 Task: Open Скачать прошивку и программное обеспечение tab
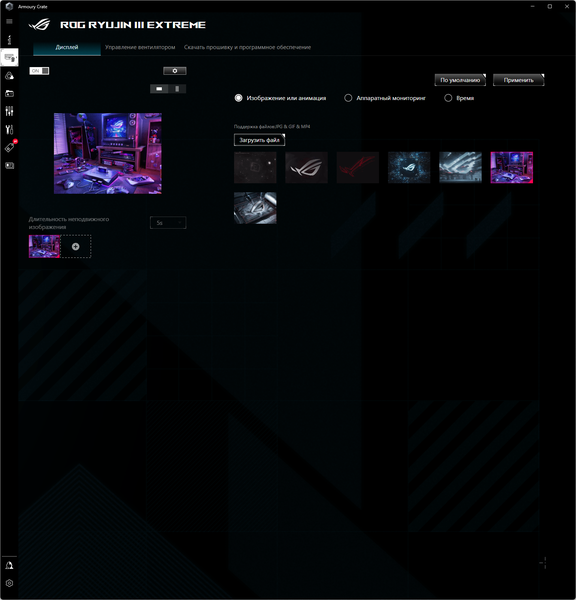coord(247,47)
